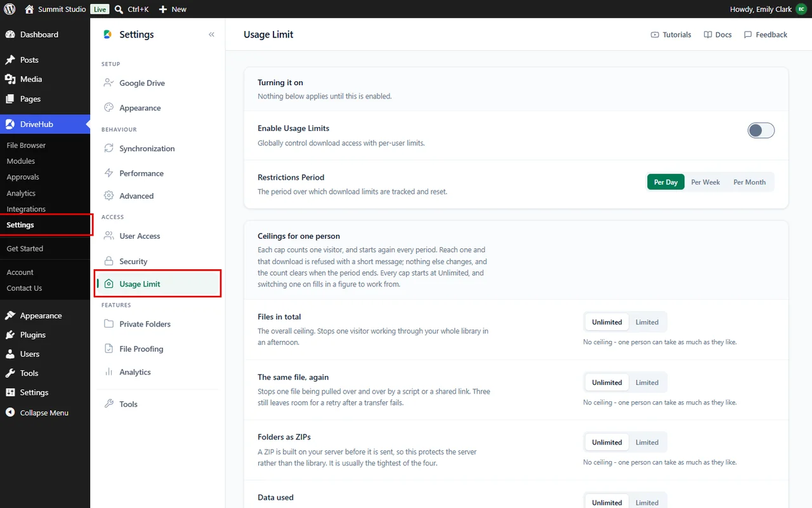The image size is (812, 508).
Task: Click the Users person icon
Action: 10,354
